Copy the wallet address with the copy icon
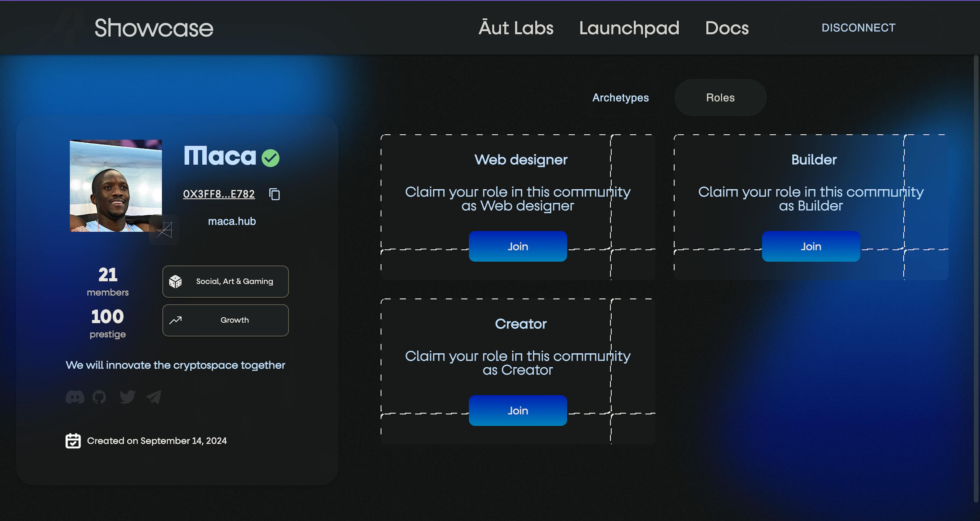The image size is (980, 521). click(274, 194)
